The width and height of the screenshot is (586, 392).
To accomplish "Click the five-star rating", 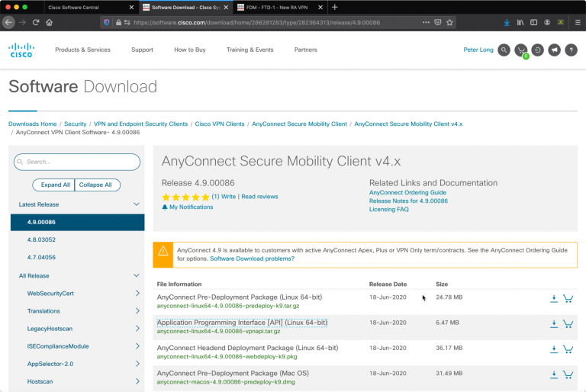I will point(185,197).
